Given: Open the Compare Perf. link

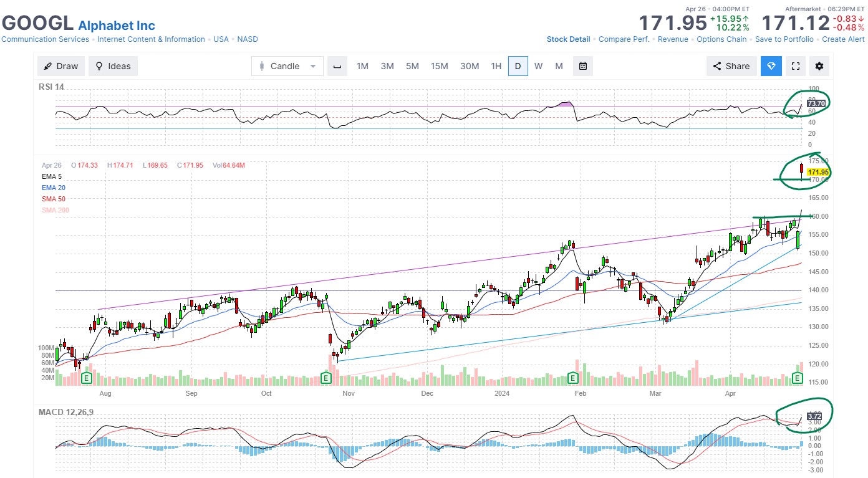Looking at the screenshot, I should click(624, 39).
